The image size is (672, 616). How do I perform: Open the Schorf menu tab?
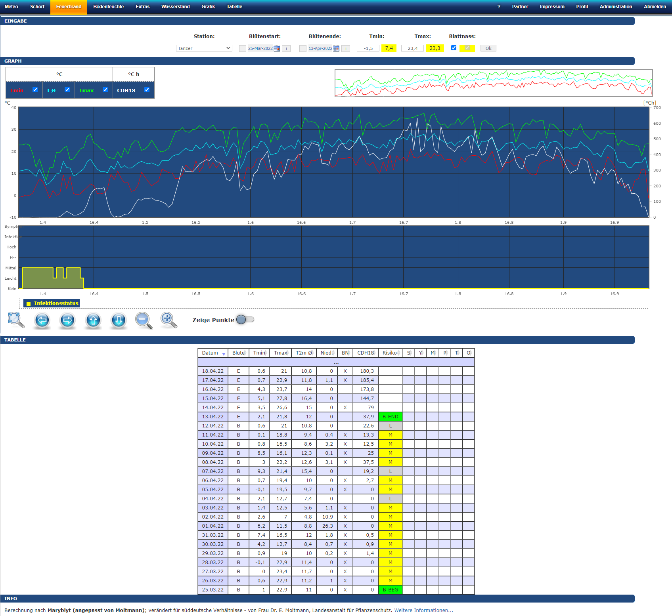coord(37,7)
